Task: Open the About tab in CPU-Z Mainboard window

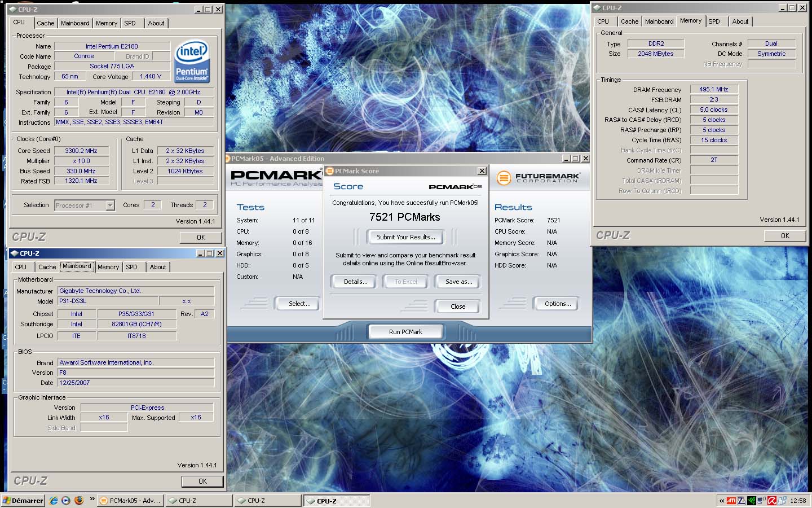Action: tap(158, 267)
